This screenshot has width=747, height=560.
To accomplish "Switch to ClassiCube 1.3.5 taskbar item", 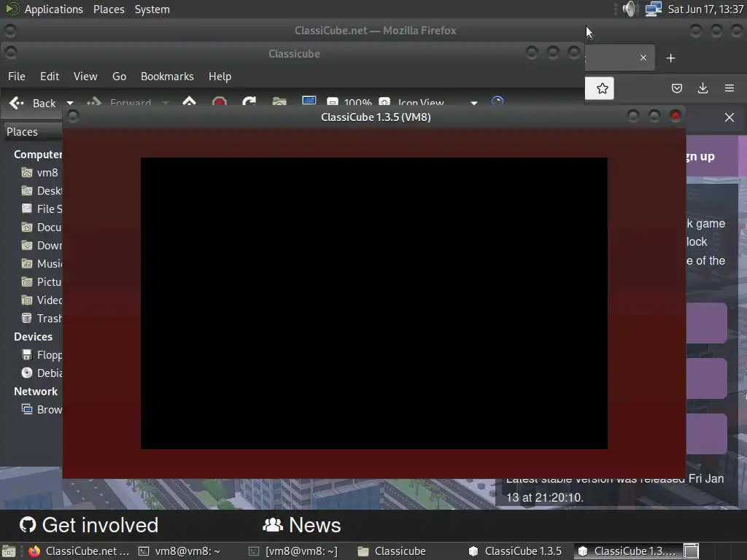I will pos(516,551).
